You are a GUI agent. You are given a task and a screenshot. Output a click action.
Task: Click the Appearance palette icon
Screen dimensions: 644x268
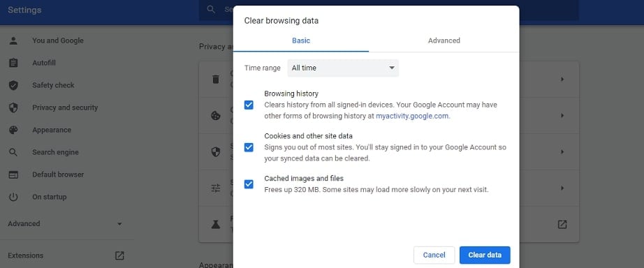pyautogui.click(x=13, y=130)
